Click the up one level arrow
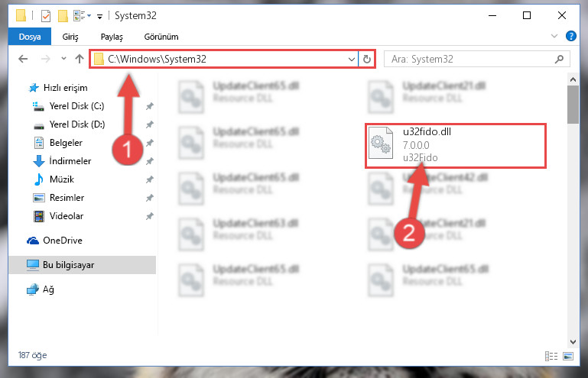The image size is (588, 378). 79,59
